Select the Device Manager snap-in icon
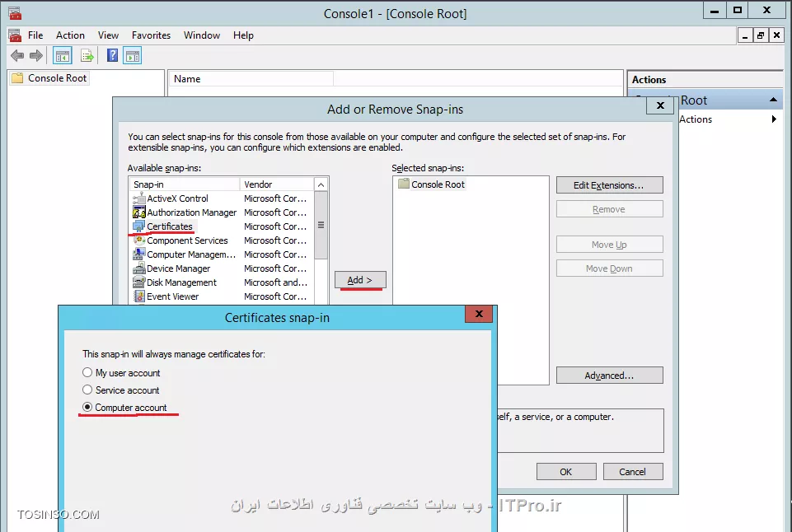Viewport: 792px width, 532px height. [x=138, y=268]
